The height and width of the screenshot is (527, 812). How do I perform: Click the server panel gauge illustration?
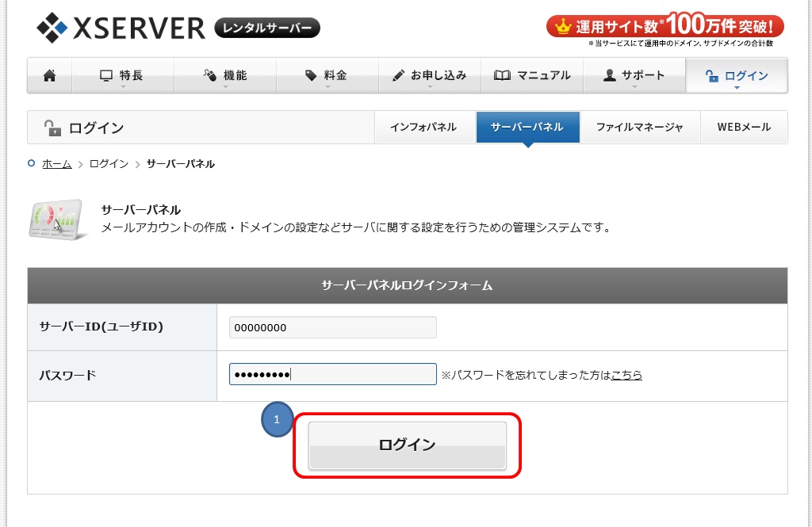pos(56,220)
